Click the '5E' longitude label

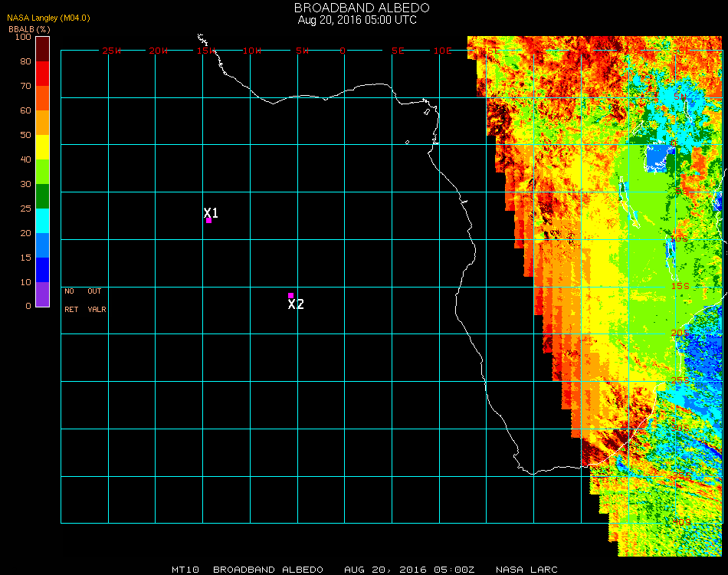point(398,51)
